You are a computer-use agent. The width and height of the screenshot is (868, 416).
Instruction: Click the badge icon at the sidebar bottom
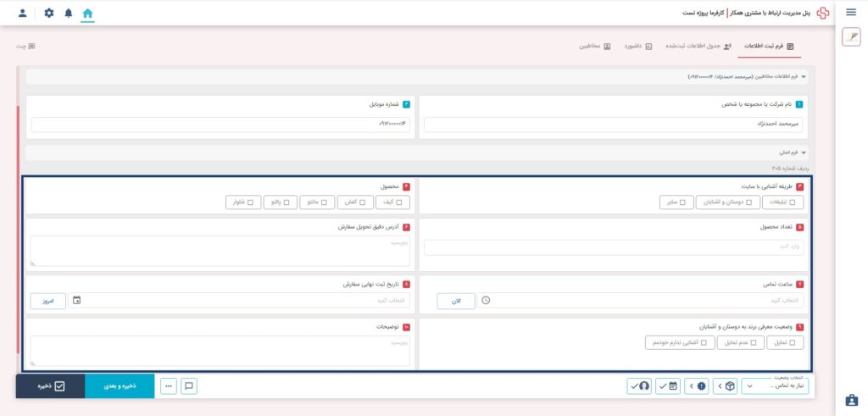click(x=851, y=400)
